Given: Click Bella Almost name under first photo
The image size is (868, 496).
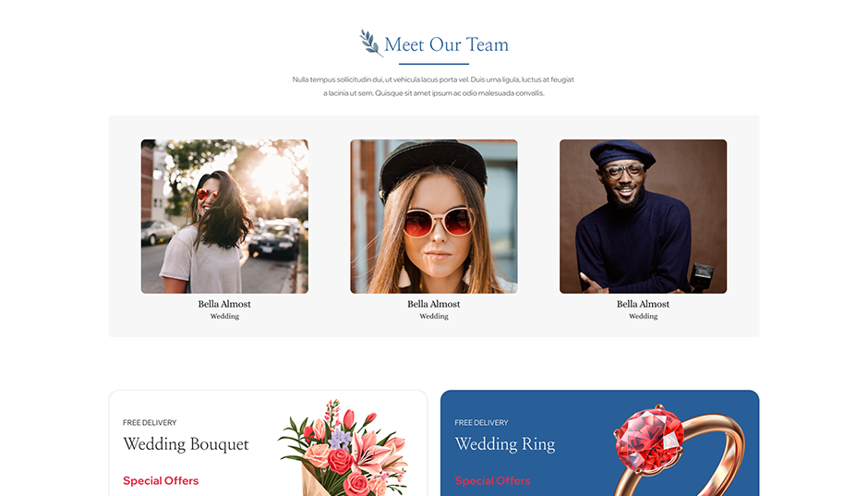Looking at the screenshot, I should [224, 304].
